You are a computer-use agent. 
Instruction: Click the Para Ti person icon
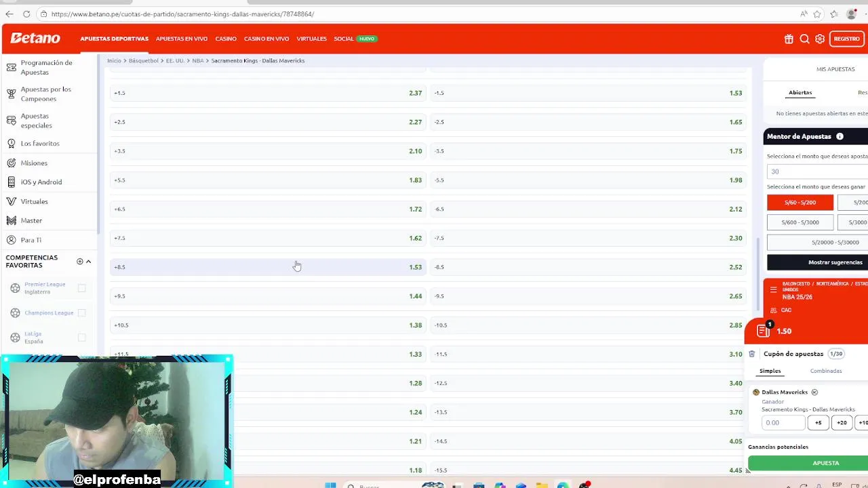(x=11, y=240)
